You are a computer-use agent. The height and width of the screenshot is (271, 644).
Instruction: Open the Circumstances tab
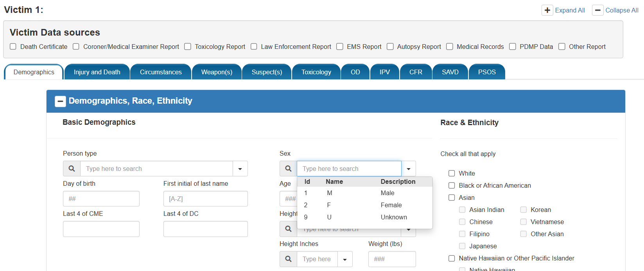click(161, 72)
